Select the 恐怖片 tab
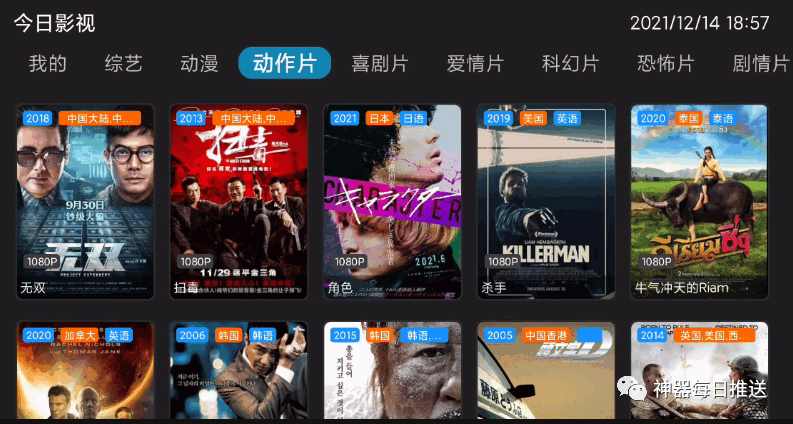793x424 pixels. pos(666,64)
